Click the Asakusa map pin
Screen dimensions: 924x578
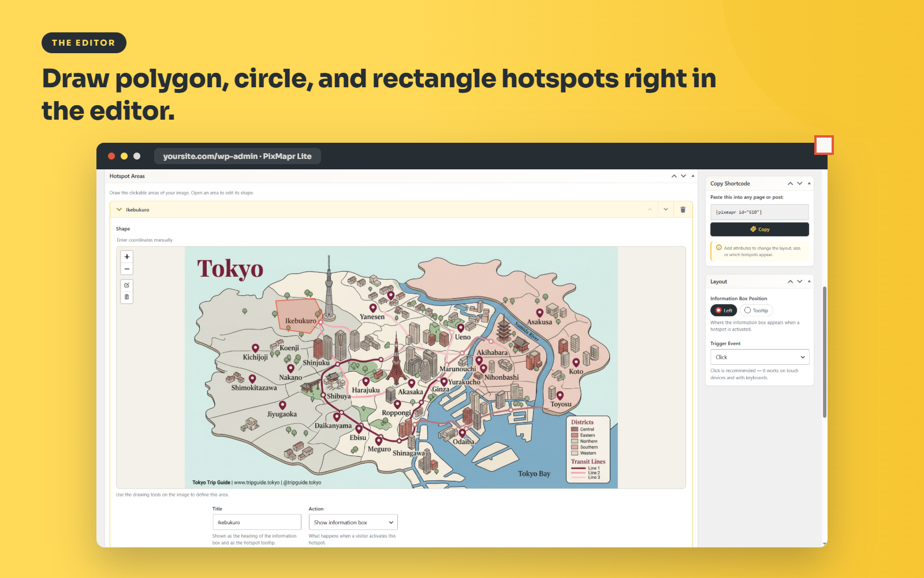pyautogui.click(x=540, y=313)
